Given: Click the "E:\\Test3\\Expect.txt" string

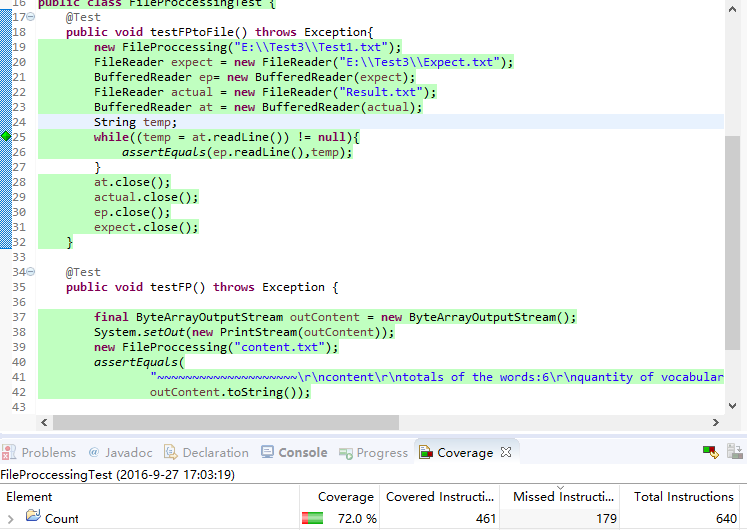Looking at the screenshot, I should click(419, 62).
